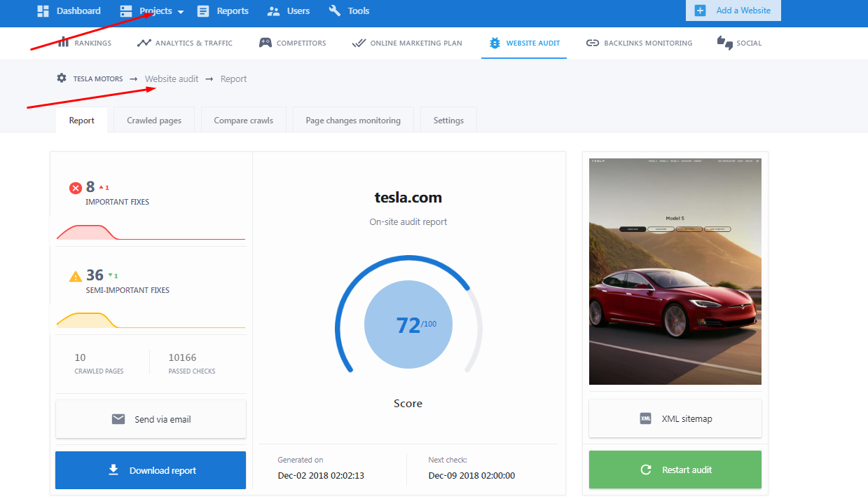Click the Online Marketing Plan checkmark icon
Viewport: 868px width, 499px height.
(359, 43)
